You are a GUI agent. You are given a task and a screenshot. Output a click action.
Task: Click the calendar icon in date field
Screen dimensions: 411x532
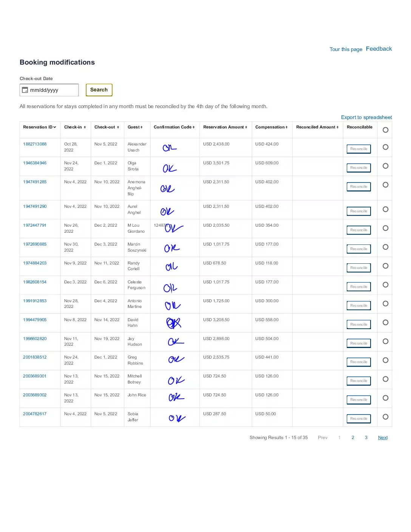pos(25,90)
